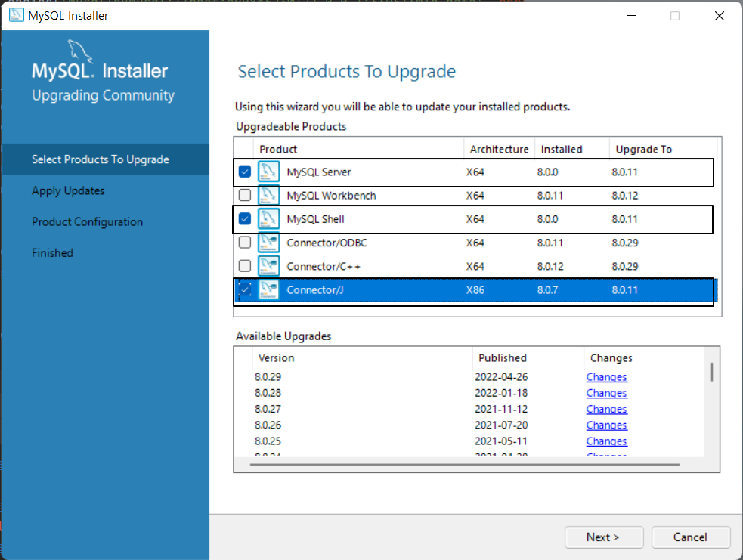Click Installed 8.0.12 in Connector/C++ row

point(550,267)
